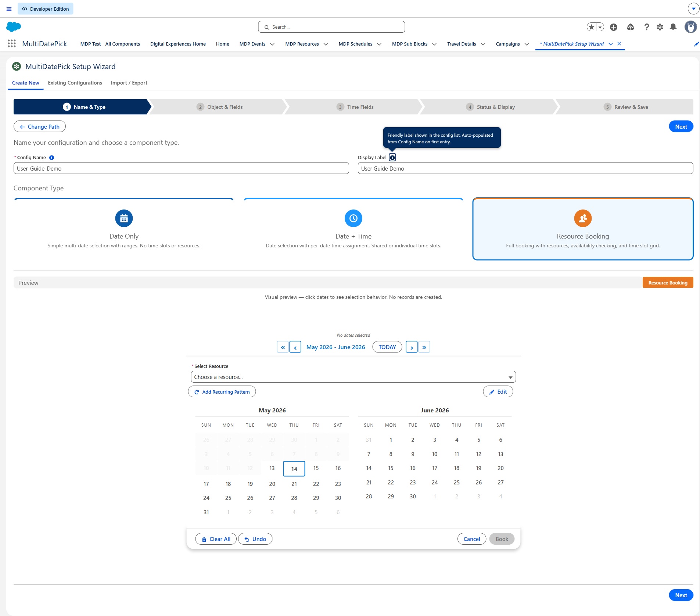Click the Change Path button
The image size is (700, 616).
tap(40, 126)
